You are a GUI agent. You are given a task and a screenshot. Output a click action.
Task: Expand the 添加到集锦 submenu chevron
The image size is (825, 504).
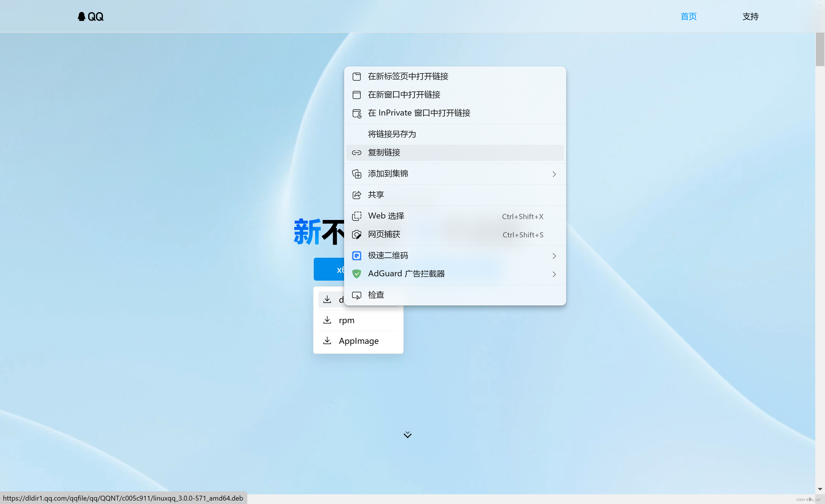(554, 174)
